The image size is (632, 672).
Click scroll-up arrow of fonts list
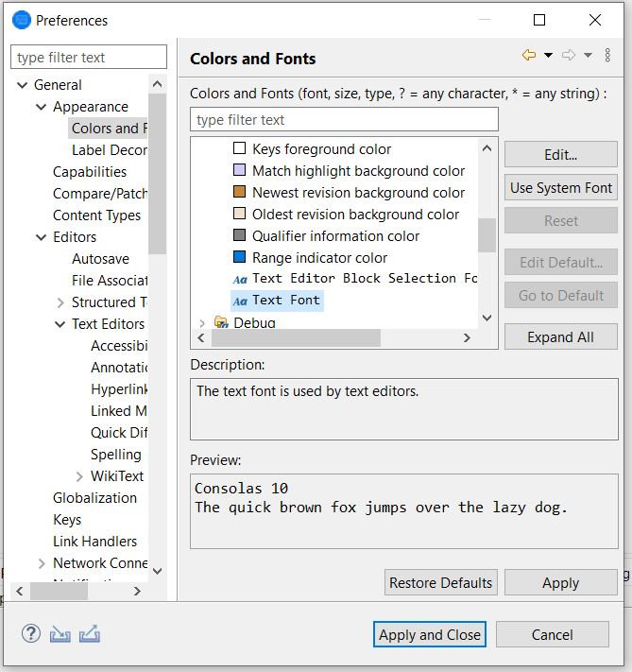coord(487,148)
